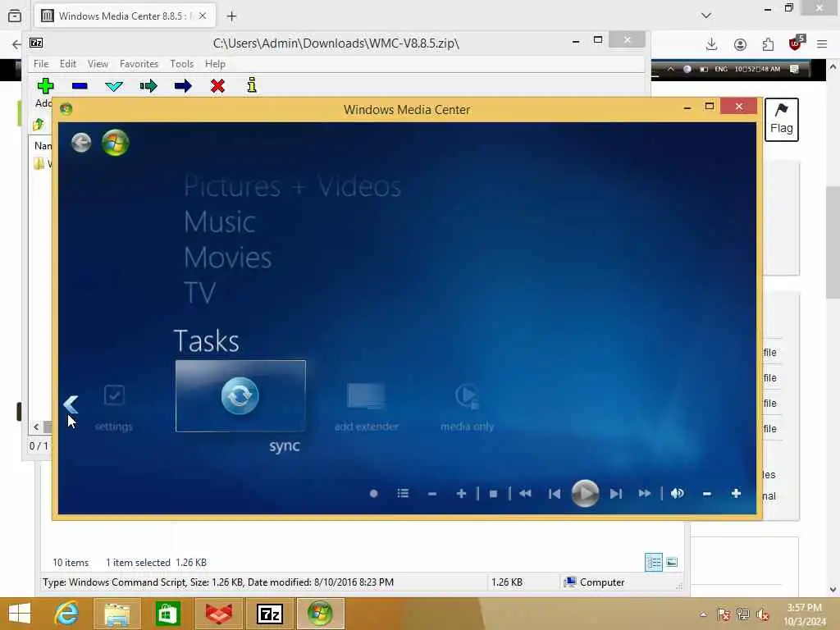Click the left chevron to scroll the Tasks row
The width and height of the screenshot is (840, 630).
(71, 404)
